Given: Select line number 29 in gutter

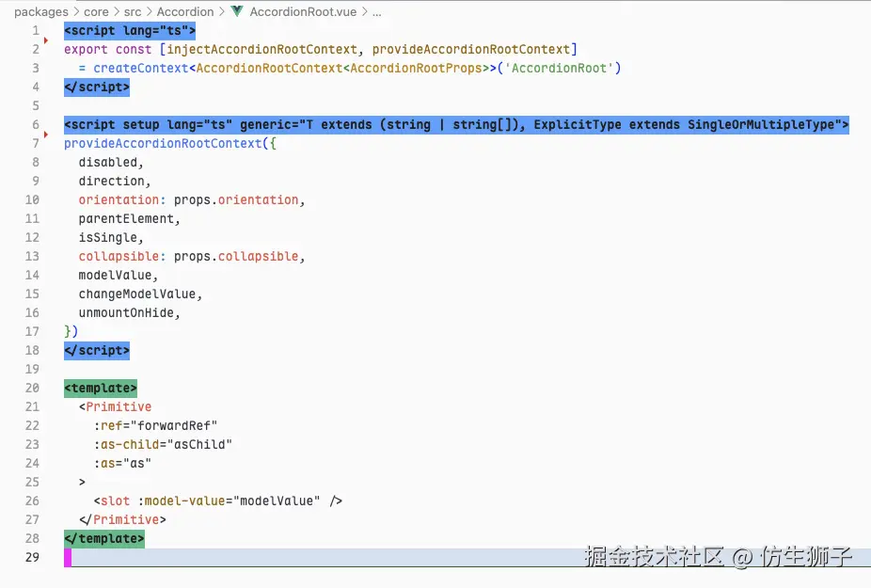Looking at the screenshot, I should click(x=32, y=557).
